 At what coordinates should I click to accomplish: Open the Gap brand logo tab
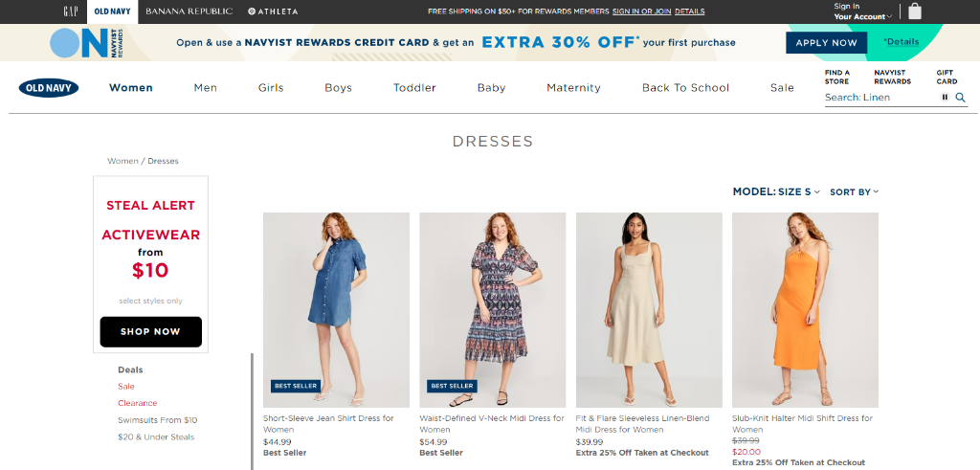(x=71, y=11)
